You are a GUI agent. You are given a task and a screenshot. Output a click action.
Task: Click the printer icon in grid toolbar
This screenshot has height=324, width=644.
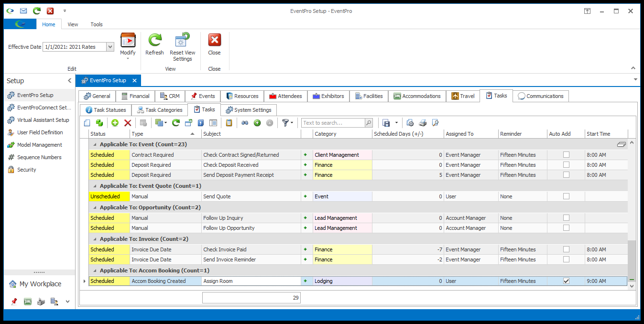tap(423, 123)
